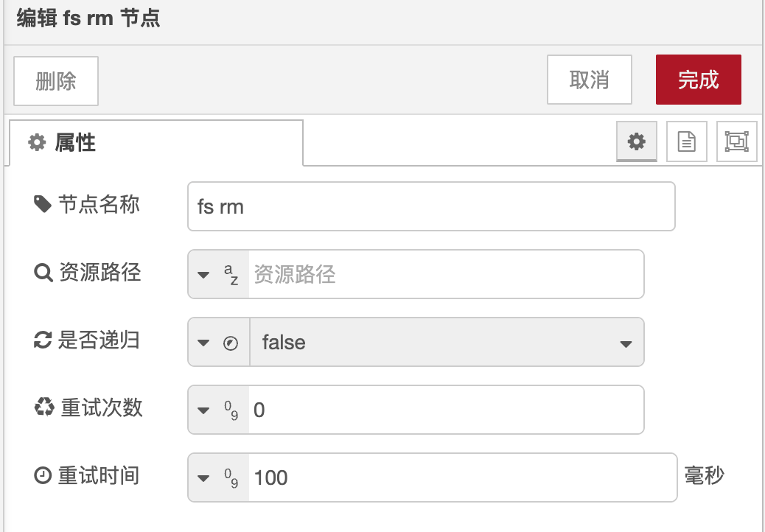Click the number type indicator for 重试时间
Image resolution: width=765 pixels, height=532 pixels.
pos(231,477)
